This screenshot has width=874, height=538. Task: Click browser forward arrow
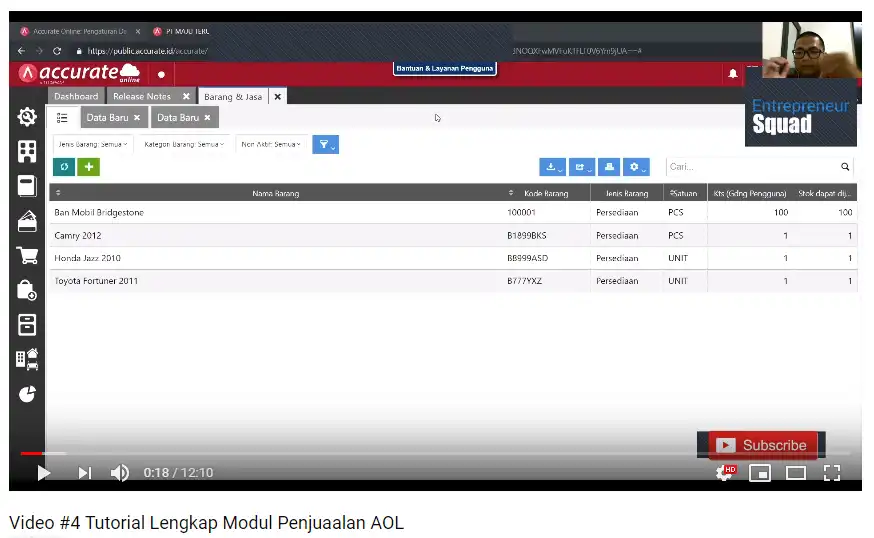point(39,51)
